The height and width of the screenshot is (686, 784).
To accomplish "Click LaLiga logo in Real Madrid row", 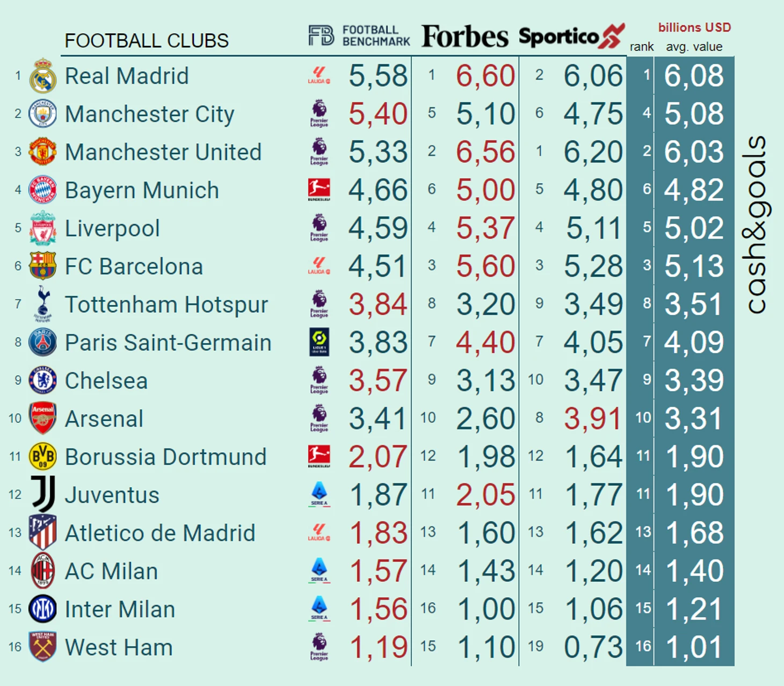I will tap(319, 75).
